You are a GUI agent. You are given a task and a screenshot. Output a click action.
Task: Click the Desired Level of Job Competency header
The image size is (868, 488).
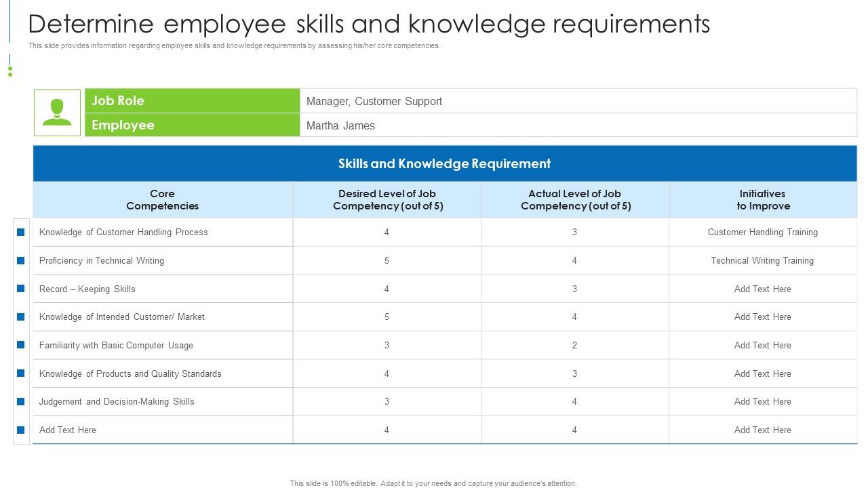pos(387,200)
